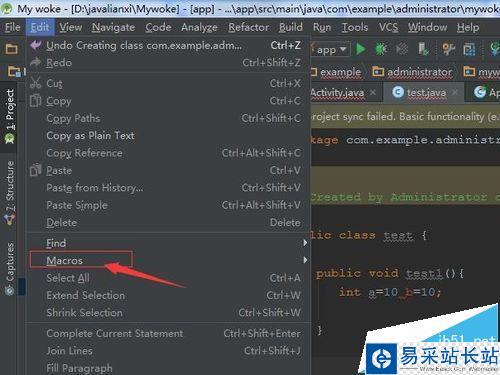Switch to Activity.java editor tab

(x=337, y=92)
